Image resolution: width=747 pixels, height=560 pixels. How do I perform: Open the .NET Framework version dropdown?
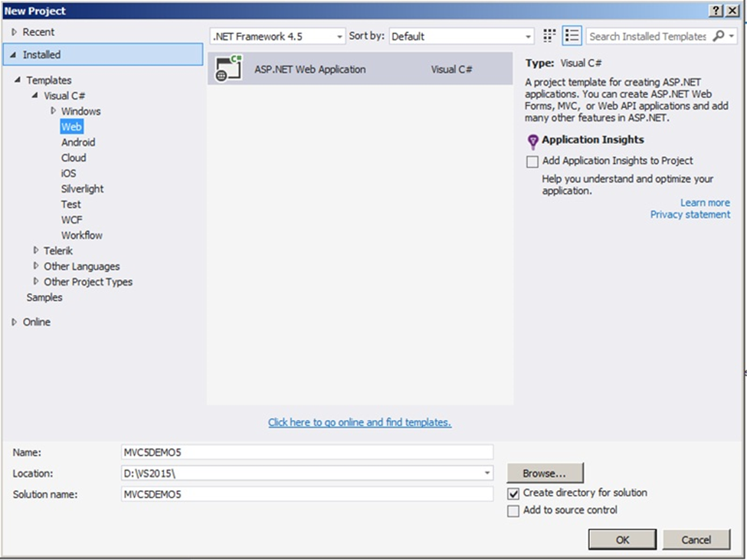339,37
